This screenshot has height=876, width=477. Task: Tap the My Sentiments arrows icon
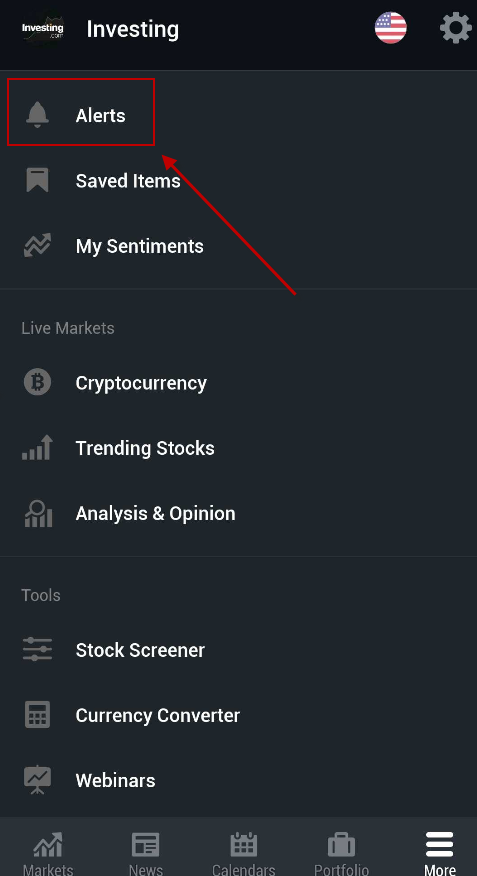pyautogui.click(x=37, y=246)
